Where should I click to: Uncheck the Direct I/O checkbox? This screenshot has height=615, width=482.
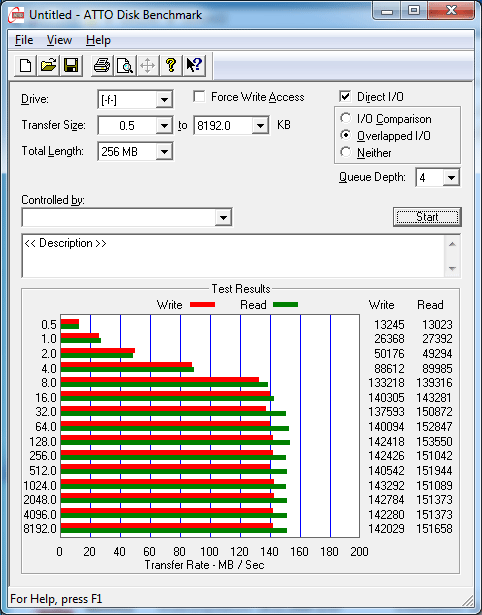(x=345, y=96)
